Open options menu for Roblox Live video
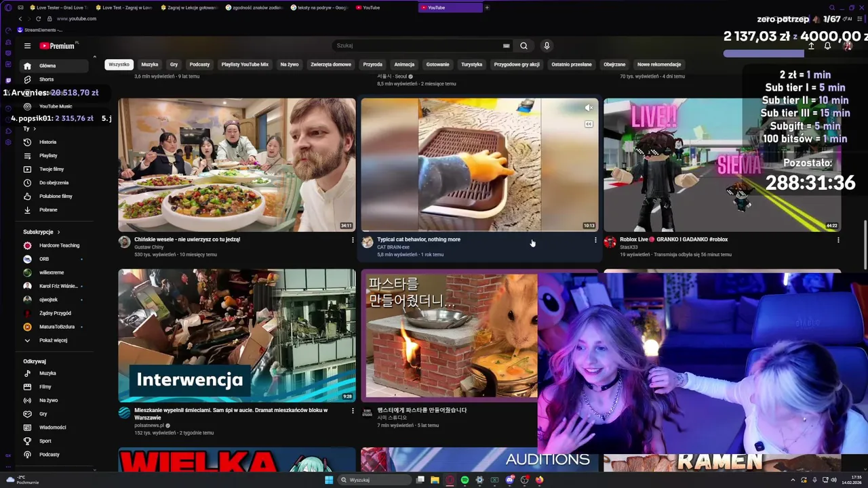 point(838,240)
